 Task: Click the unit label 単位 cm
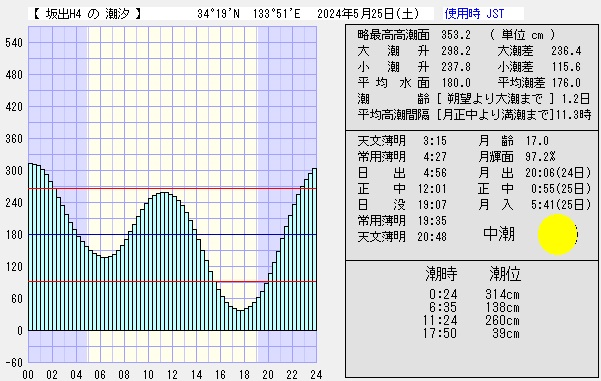[522, 35]
